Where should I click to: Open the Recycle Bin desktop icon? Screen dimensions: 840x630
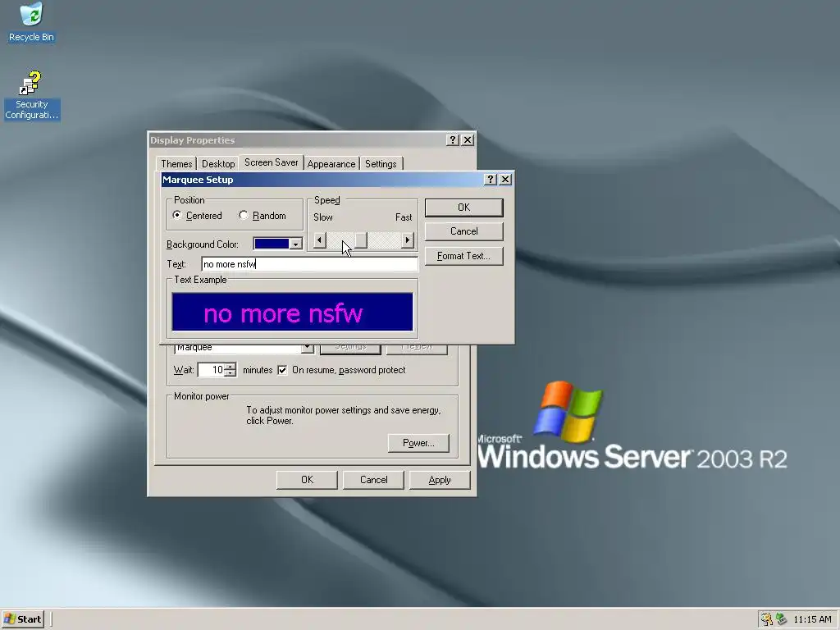[x=32, y=22]
